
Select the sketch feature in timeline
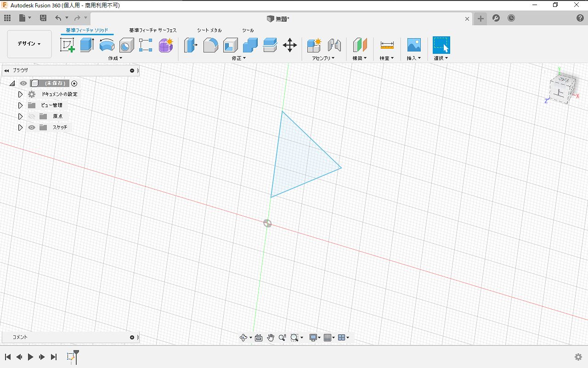[70, 357]
